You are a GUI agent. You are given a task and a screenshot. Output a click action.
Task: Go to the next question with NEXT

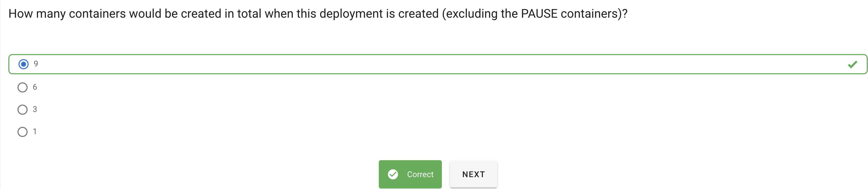tap(474, 174)
